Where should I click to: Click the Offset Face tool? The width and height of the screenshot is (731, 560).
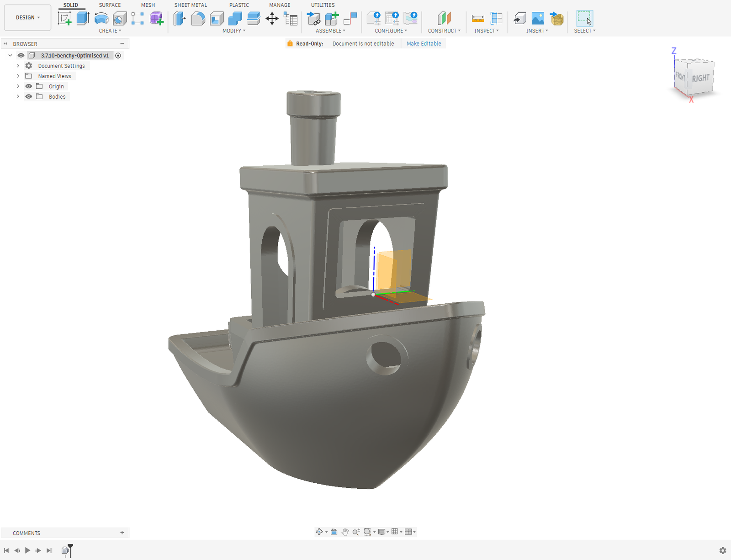click(254, 18)
